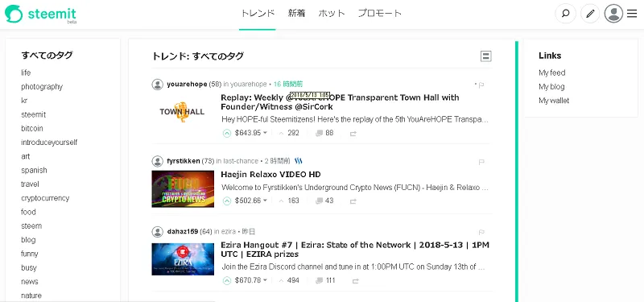The width and height of the screenshot is (644, 302).
Task: Filter by the funny tag
Action: click(30, 254)
